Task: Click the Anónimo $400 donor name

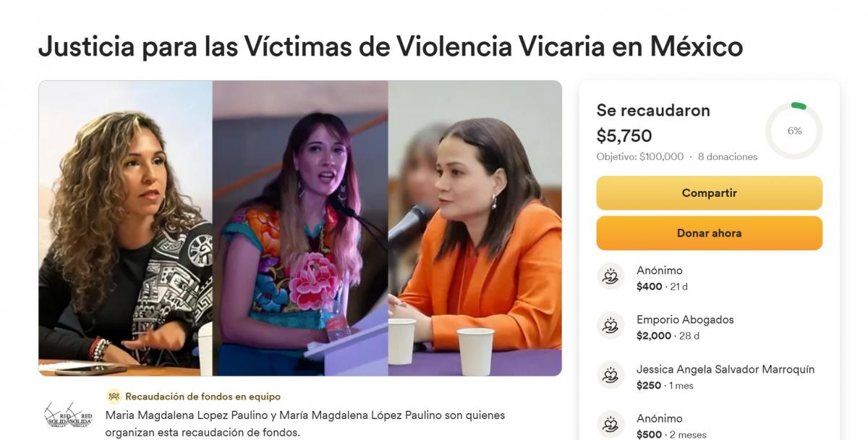Action: point(660,271)
